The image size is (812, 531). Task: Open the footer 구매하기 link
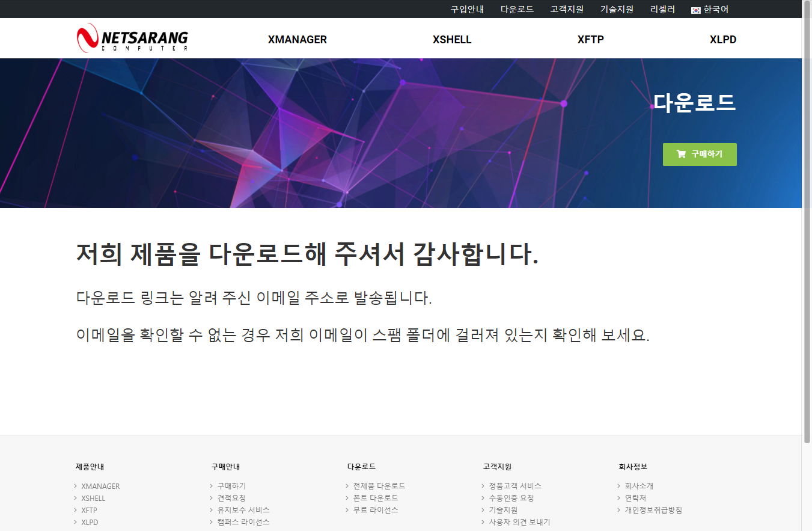point(231,486)
